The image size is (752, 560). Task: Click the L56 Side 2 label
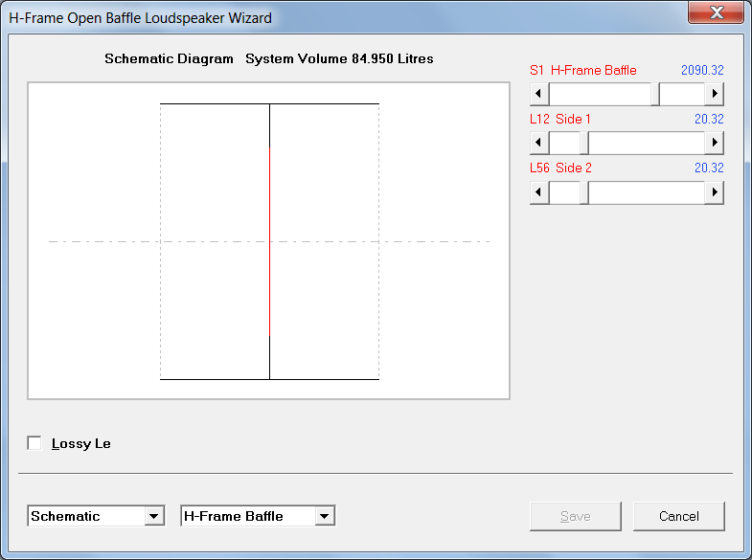tap(560, 168)
